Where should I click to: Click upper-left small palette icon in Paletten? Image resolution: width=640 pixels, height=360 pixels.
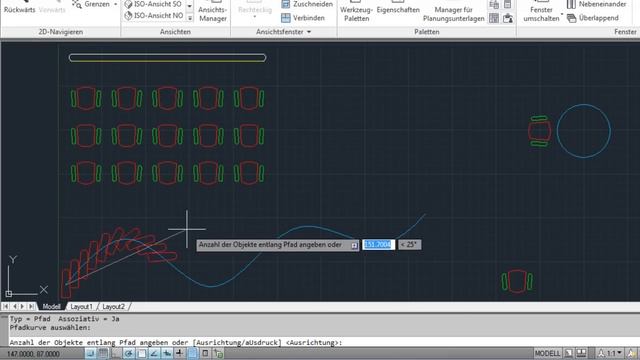494,4
